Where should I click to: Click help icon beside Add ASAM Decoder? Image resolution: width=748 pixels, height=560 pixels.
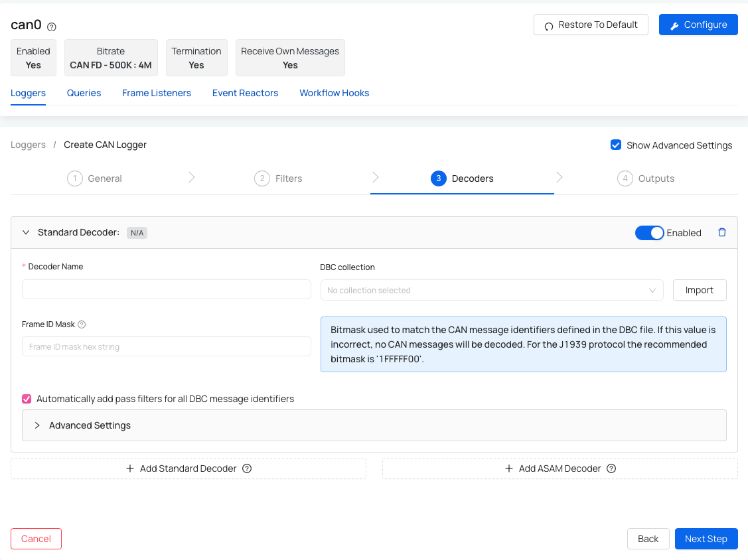point(611,468)
